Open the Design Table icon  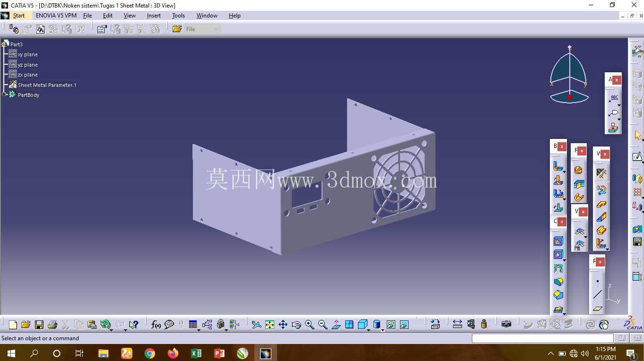193,325
